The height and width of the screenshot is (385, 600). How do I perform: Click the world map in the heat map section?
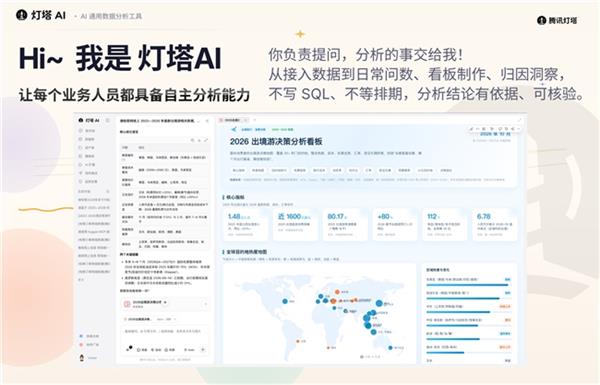319,313
